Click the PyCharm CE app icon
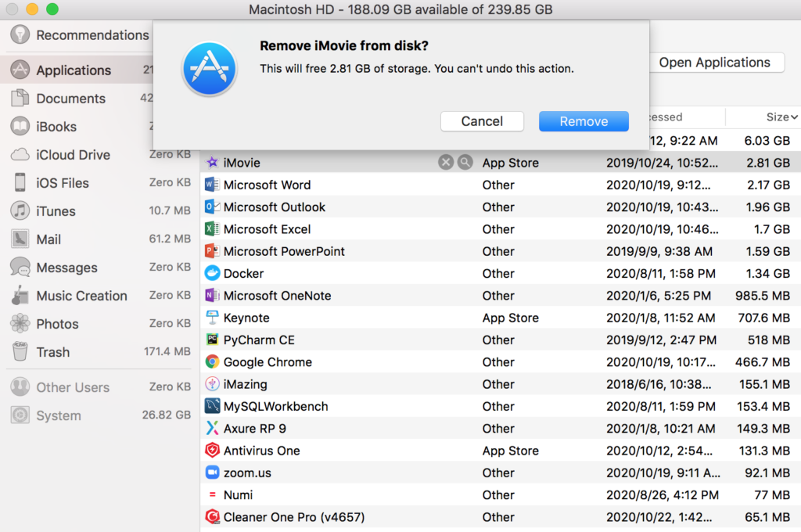Viewport: 801px width, 532px height. pos(212,340)
